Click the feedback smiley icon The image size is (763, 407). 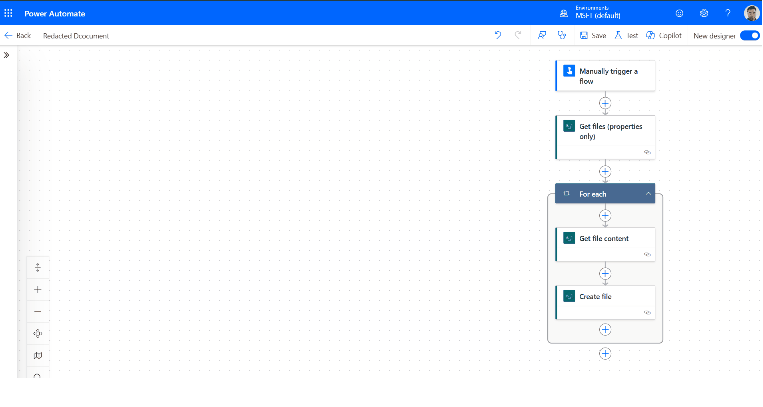pyautogui.click(x=679, y=13)
